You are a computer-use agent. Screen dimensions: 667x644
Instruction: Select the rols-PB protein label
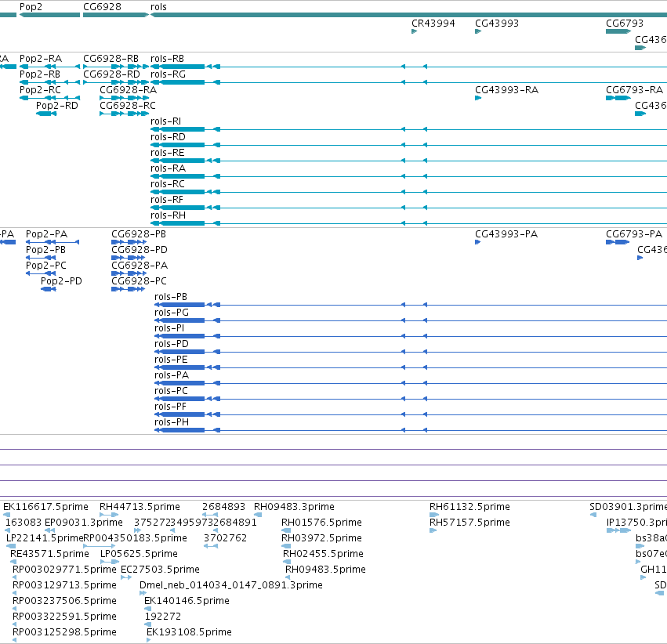click(171, 297)
